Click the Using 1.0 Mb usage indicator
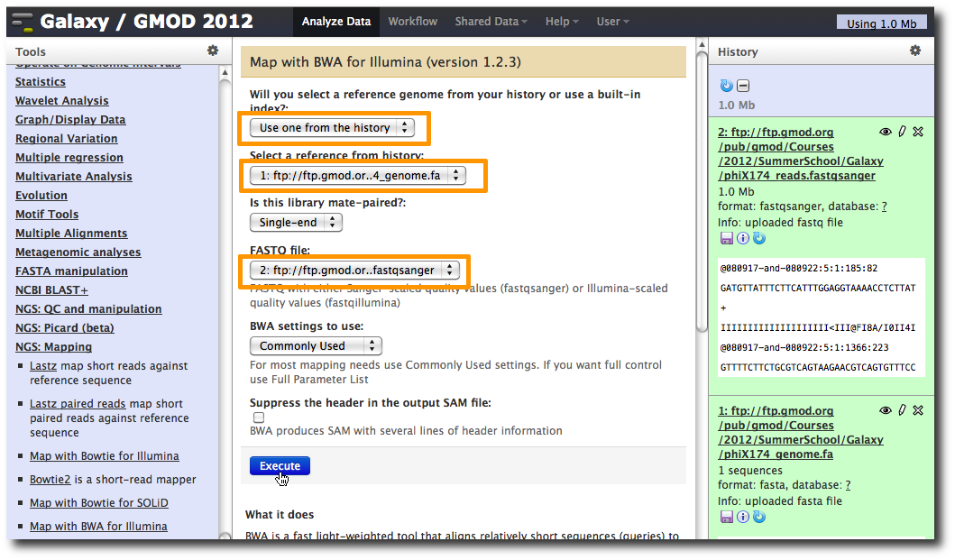 coord(881,23)
